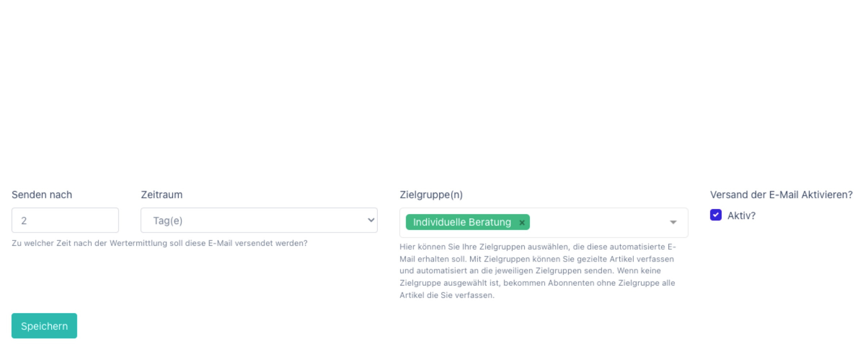Image resolution: width=868 pixels, height=353 pixels.
Task: Click the number field containing 2
Action: [65, 220]
